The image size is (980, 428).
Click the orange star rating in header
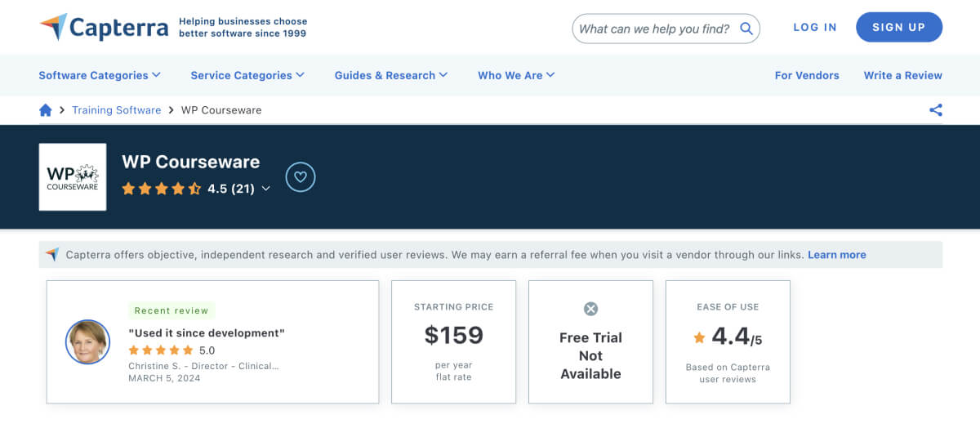tap(162, 189)
